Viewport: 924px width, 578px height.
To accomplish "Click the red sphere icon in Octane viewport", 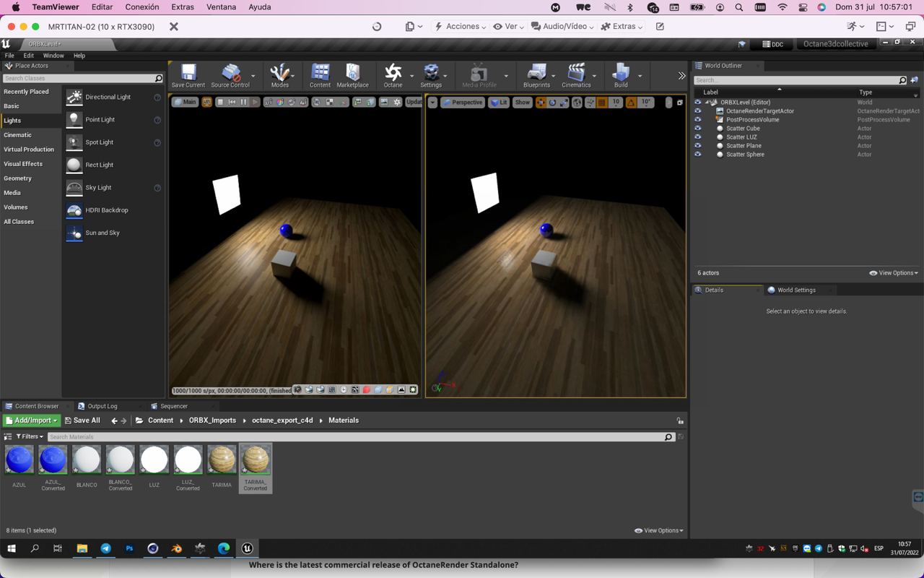I will tap(367, 390).
